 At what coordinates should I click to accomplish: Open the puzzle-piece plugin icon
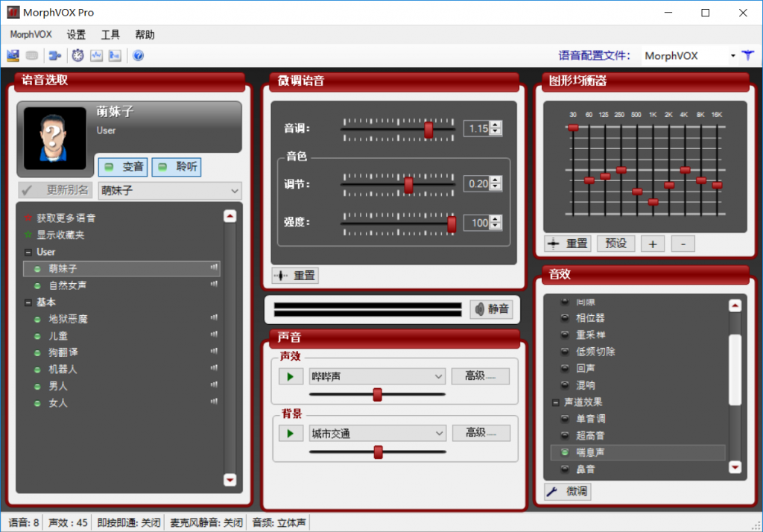[55, 55]
